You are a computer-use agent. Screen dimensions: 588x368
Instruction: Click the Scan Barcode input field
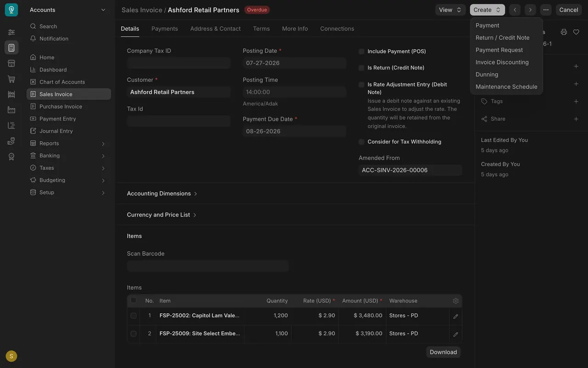(208, 266)
